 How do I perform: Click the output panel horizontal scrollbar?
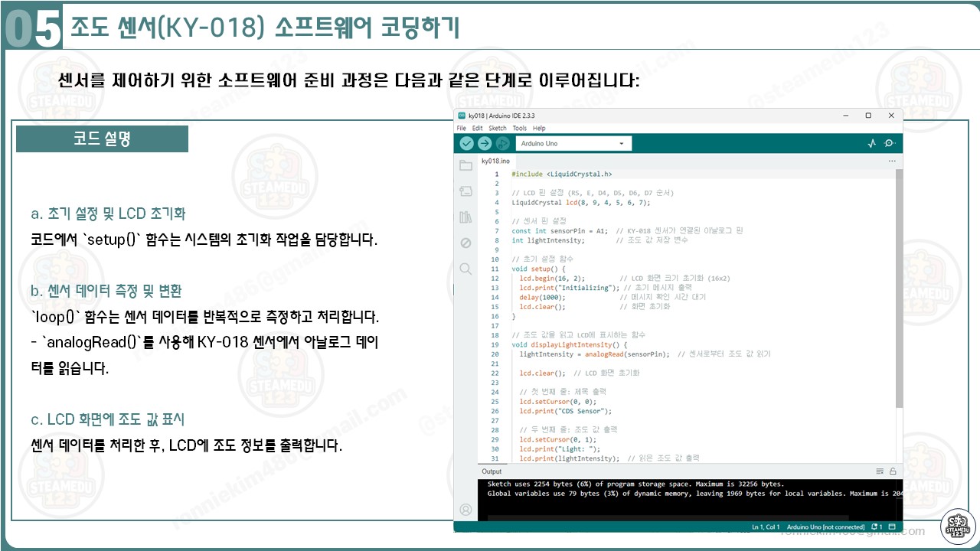point(668,518)
